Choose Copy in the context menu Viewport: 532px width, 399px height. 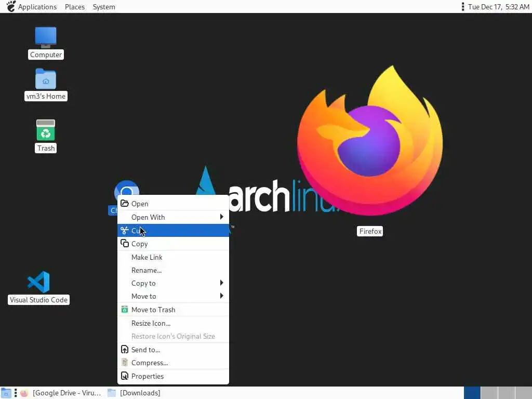click(173, 244)
